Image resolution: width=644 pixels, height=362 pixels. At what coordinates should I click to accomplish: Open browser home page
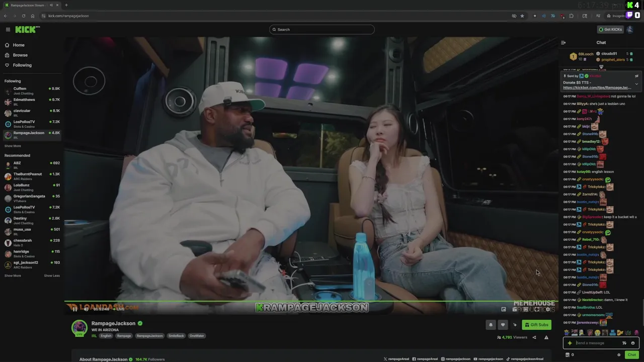33,16
